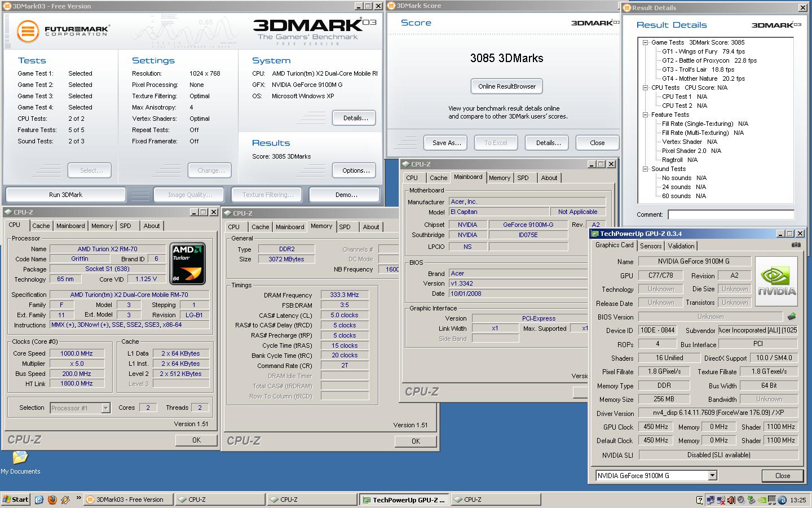Click Close in the 3DMark Score window
This screenshot has width=812, height=508.
pos(597,143)
